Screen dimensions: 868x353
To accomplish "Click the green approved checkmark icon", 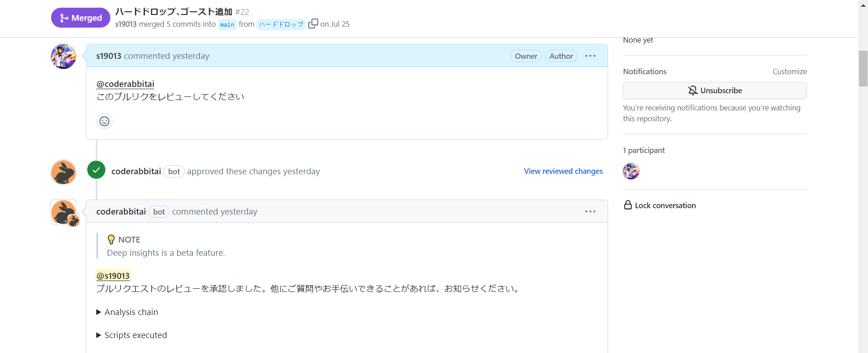I will [x=96, y=170].
